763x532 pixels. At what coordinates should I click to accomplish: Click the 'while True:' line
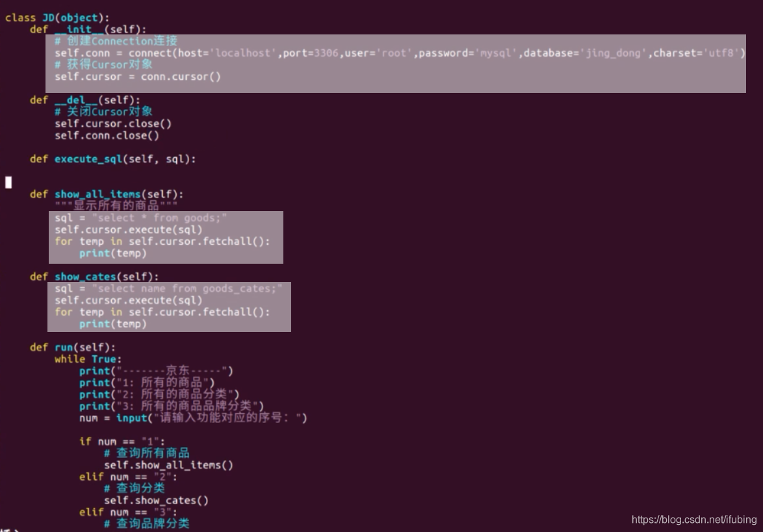coord(88,359)
